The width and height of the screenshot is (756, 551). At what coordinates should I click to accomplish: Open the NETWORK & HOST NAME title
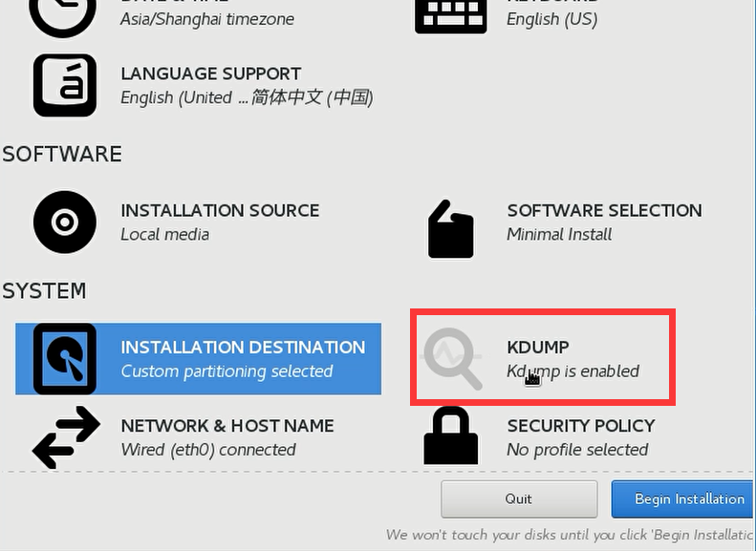pos(227,426)
